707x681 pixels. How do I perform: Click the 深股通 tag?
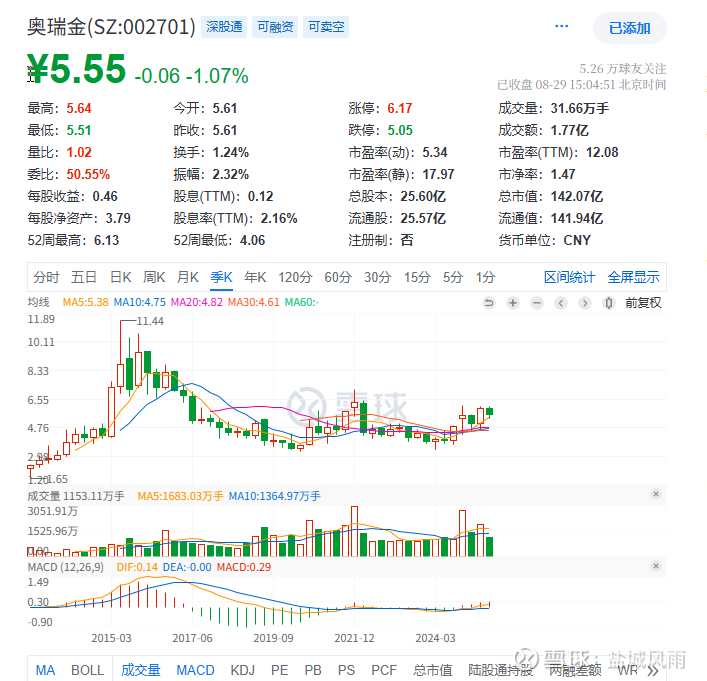(x=224, y=27)
